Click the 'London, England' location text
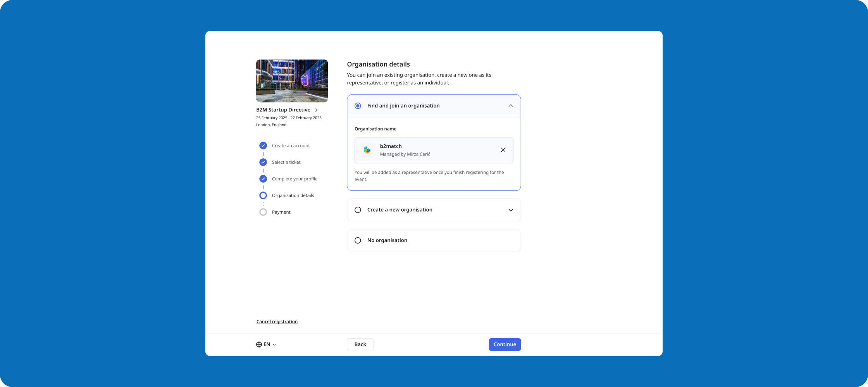868x387 pixels. pyautogui.click(x=271, y=125)
